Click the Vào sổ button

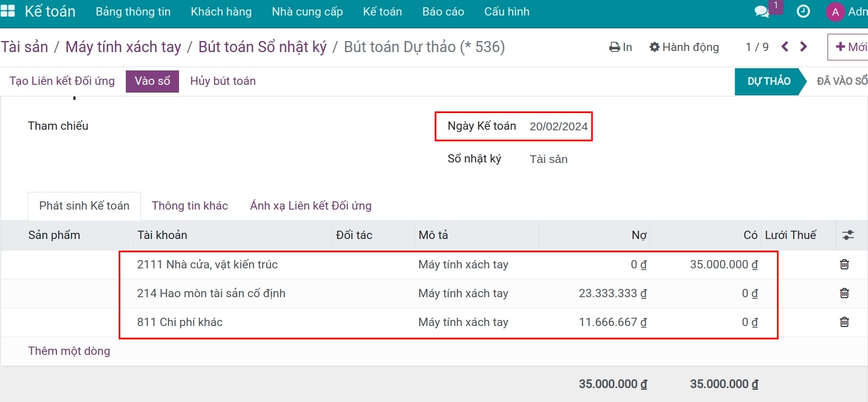152,81
